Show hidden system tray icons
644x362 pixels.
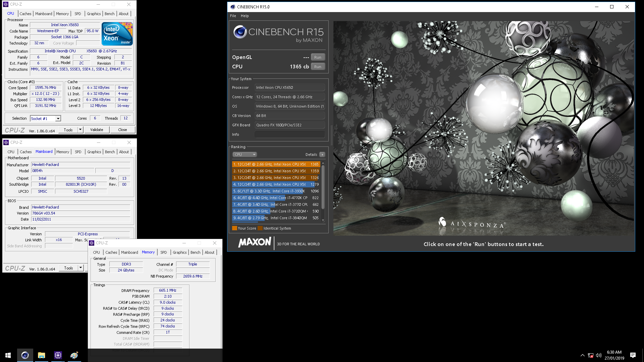tap(583, 355)
